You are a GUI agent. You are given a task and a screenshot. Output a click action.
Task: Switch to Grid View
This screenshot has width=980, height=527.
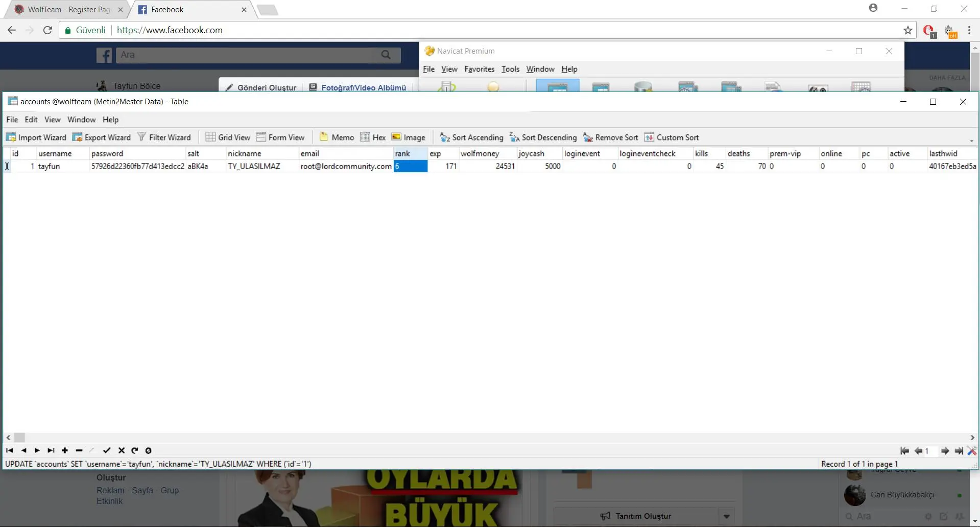point(228,138)
